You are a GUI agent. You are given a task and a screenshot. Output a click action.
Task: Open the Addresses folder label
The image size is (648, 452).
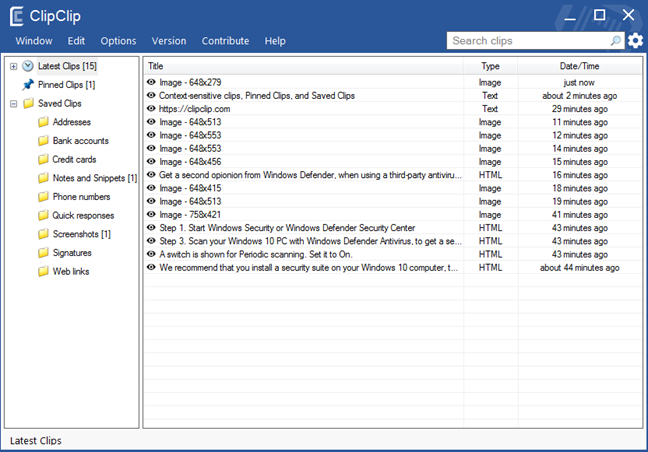tap(71, 122)
